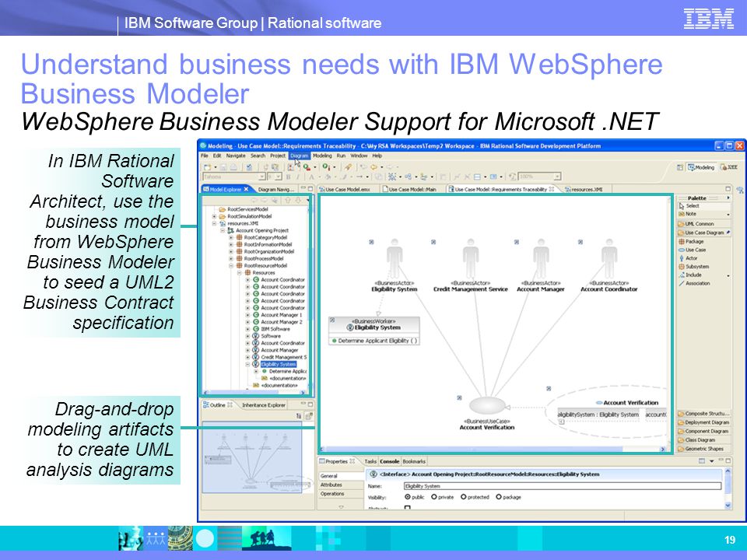
Task: Click the Run green play toolbar icon
Action: (307, 167)
